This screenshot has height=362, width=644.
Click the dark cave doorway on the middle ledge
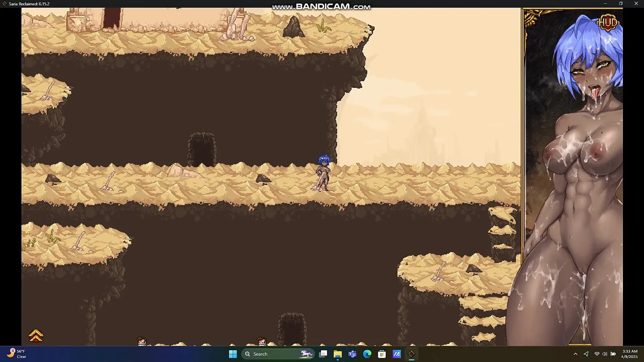coord(202,149)
